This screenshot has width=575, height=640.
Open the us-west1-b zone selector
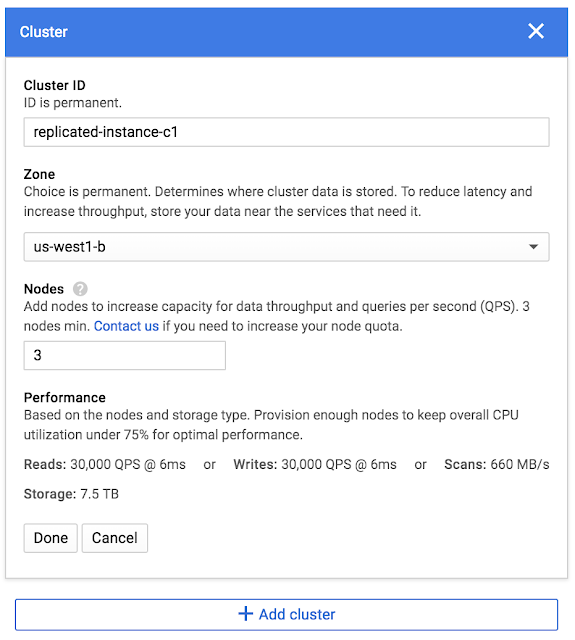(x=286, y=247)
